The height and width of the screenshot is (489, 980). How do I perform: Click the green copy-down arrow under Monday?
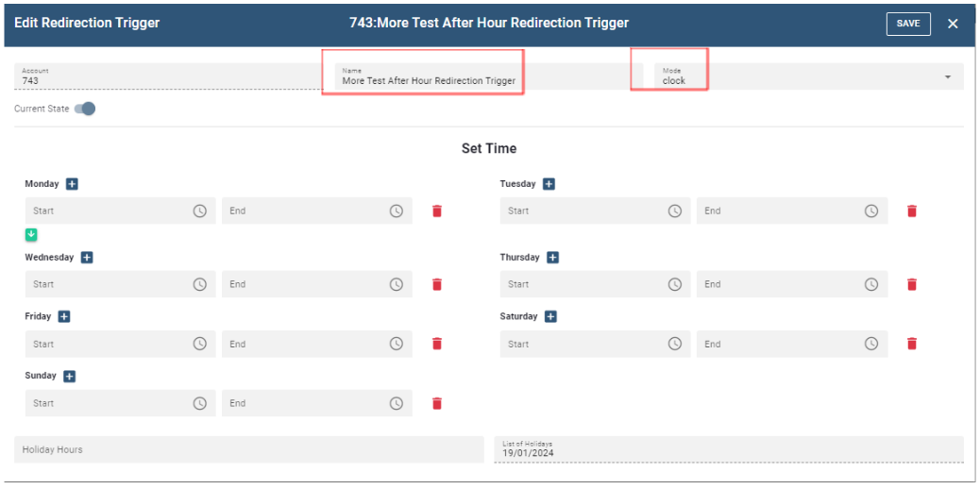31,235
